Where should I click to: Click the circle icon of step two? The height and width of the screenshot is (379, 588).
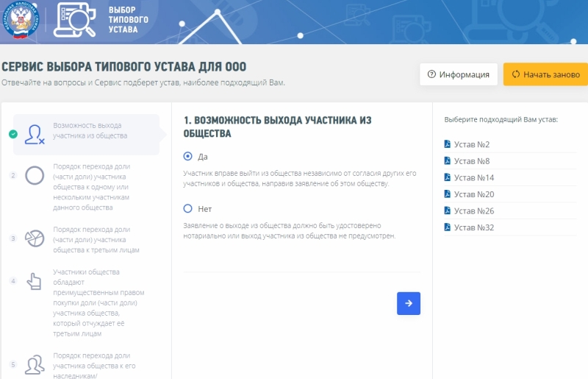35,175
